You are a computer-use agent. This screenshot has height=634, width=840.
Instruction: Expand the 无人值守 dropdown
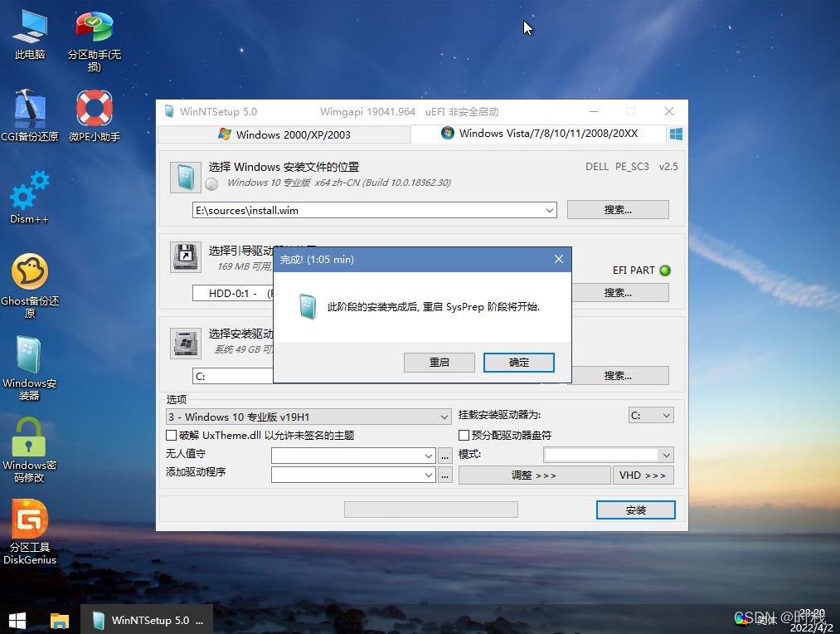point(429,456)
